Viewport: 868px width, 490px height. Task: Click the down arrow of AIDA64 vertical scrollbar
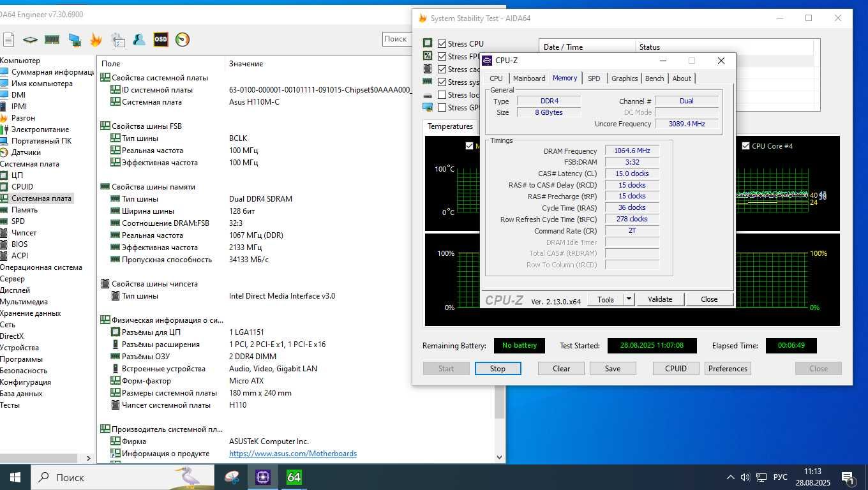[499, 457]
